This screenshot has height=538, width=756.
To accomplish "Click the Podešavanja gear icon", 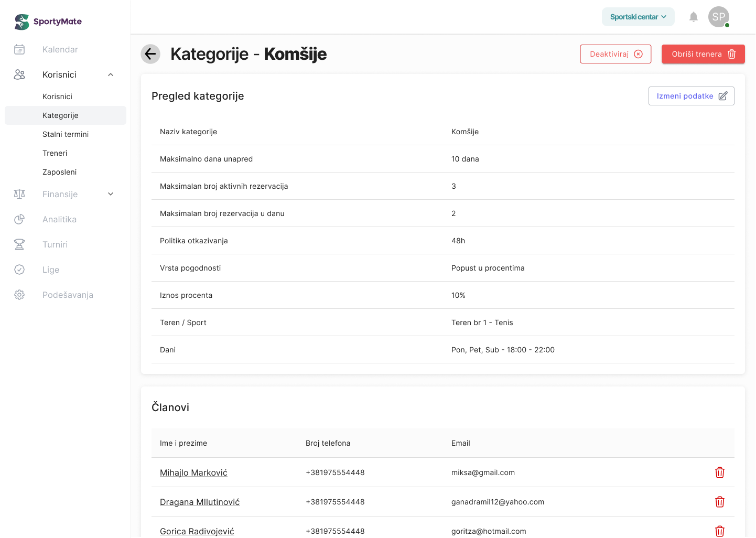I will [x=19, y=295].
